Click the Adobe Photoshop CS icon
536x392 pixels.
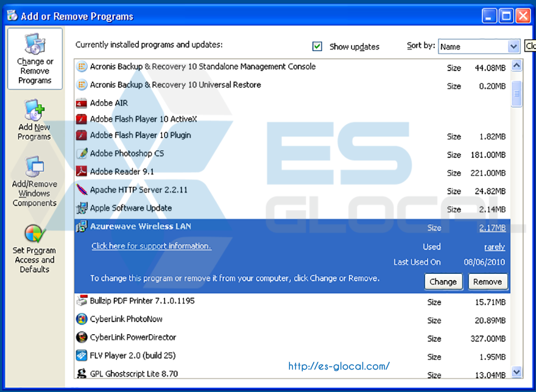82,153
